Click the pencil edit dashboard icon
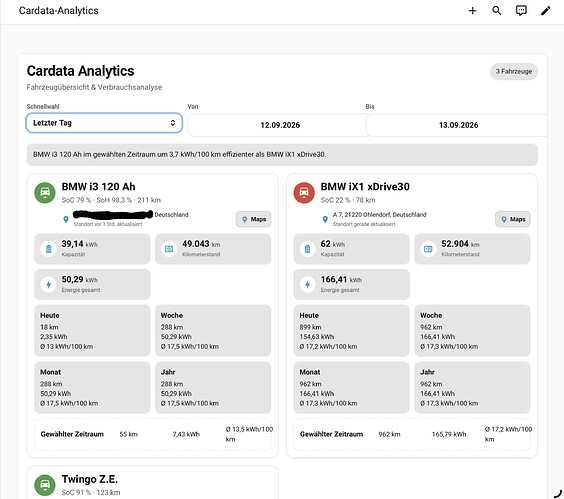564x499 pixels. click(x=545, y=11)
